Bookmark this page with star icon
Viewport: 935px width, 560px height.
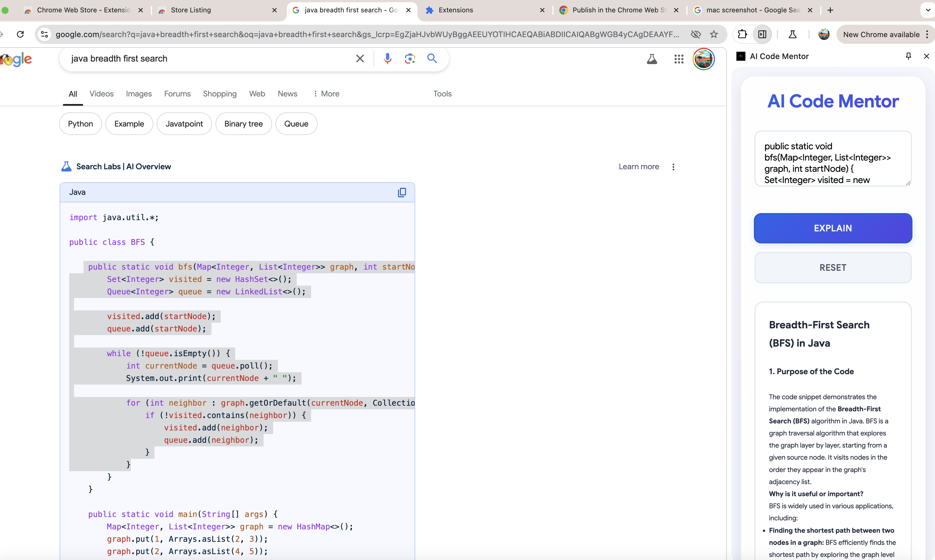[713, 34]
